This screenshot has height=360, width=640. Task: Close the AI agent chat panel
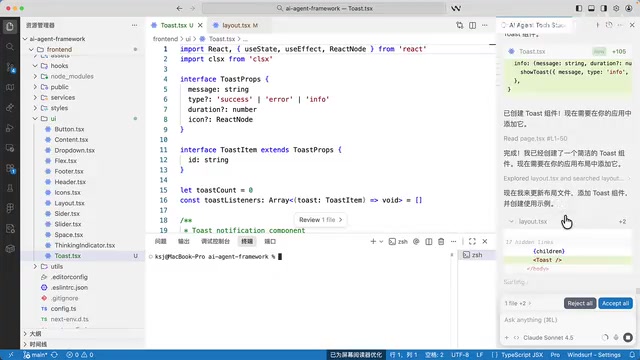[x=632, y=25]
